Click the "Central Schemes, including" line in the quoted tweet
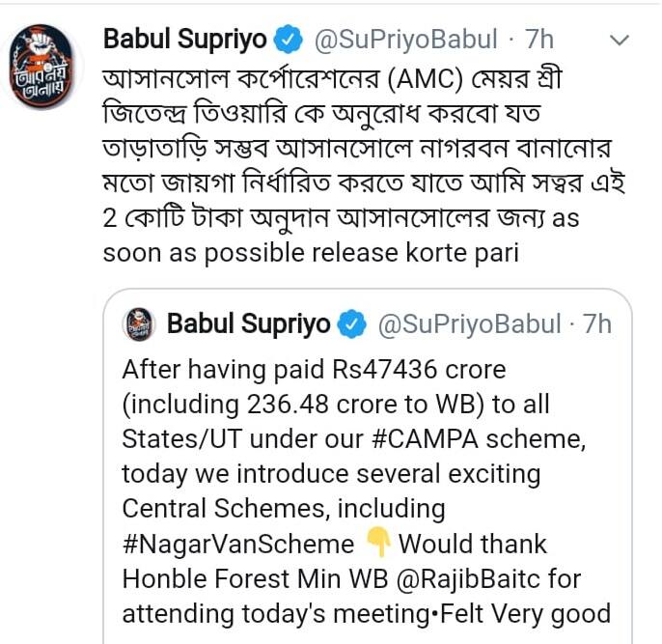662x644 pixels. [x=284, y=509]
